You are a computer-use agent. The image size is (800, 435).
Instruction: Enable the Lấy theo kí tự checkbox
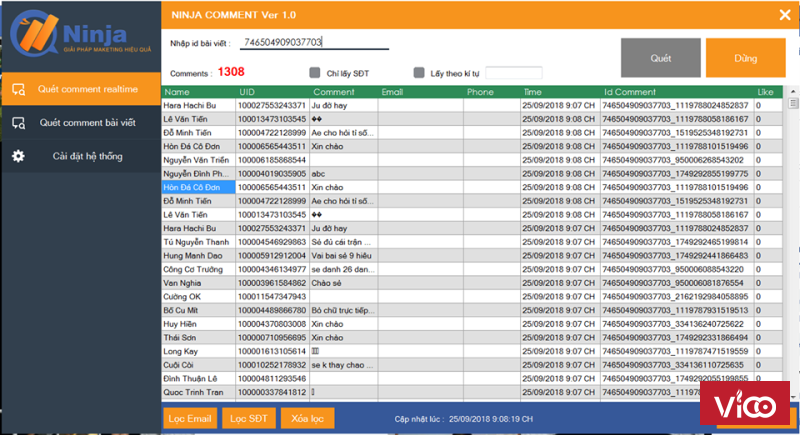tap(419, 73)
